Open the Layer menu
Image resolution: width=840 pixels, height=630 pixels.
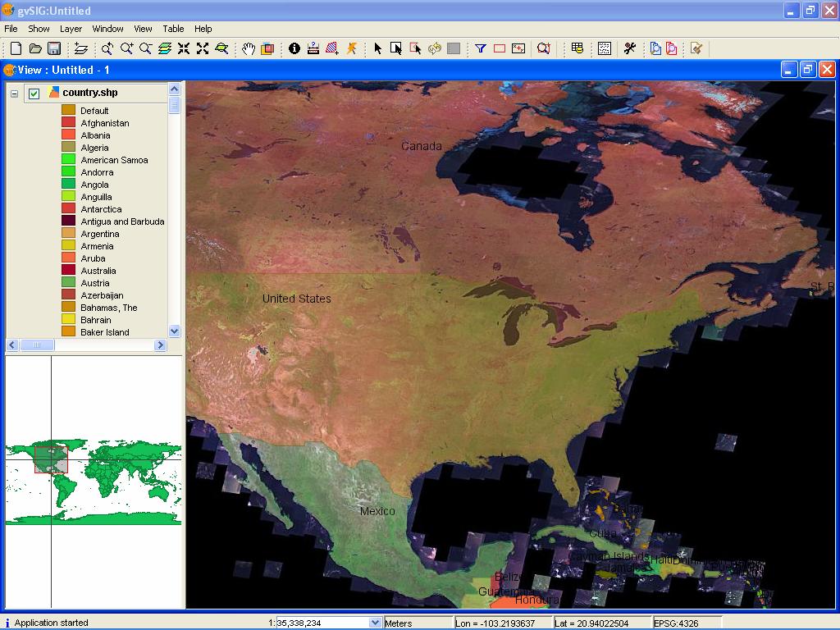[71, 29]
